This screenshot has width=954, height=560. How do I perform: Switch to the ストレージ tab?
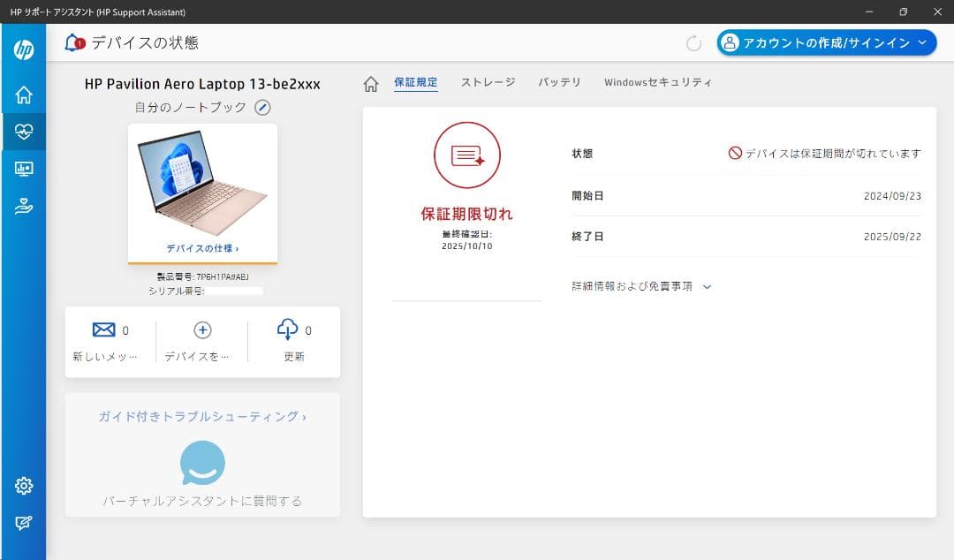(487, 81)
